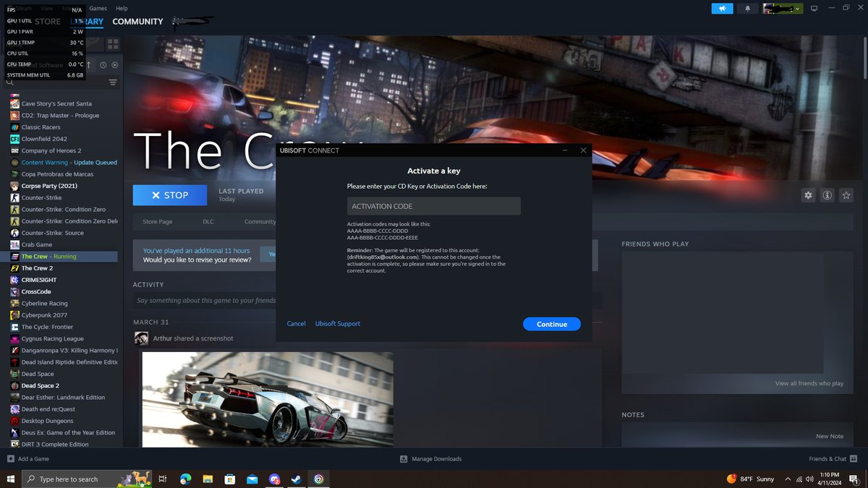
Task: Click the Ubisoft Support link
Action: [x=338, y=324]
